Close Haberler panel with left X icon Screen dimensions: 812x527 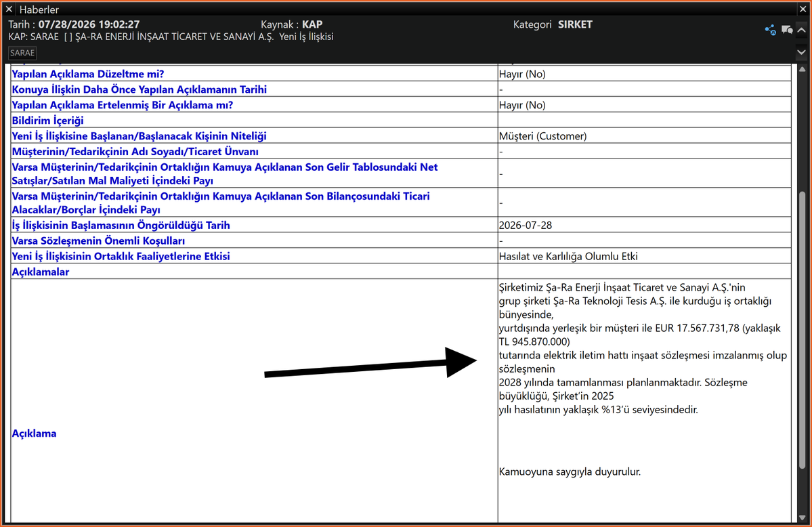click(x=9, y=9)
